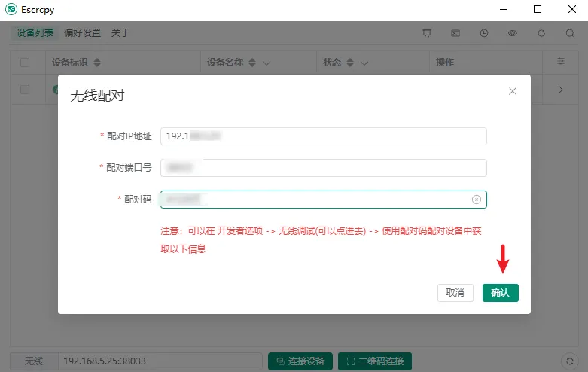Minimize the Escrcpy window
The width and height of the screenshot is (588, 372).
(504, 9)
